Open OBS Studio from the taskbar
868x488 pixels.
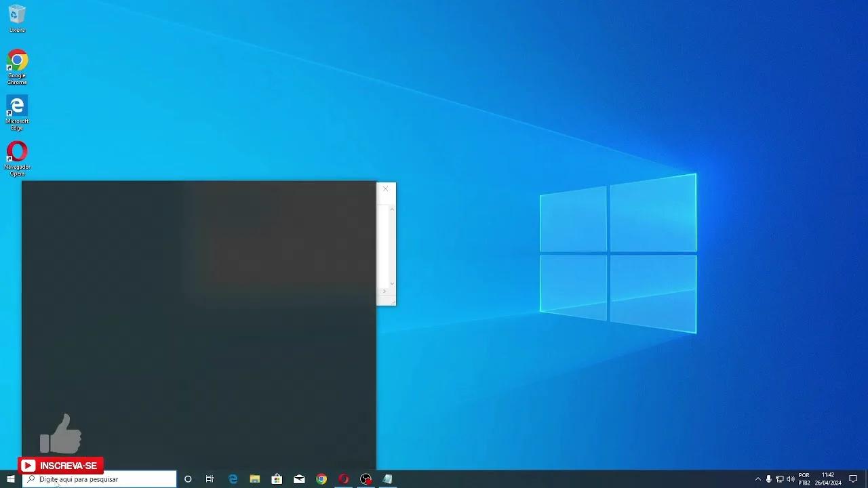coord(366,479)
